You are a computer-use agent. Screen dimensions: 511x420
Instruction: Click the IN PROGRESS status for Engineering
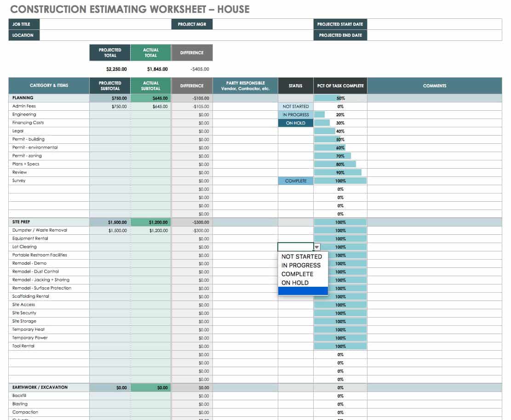tap(296, 114)
